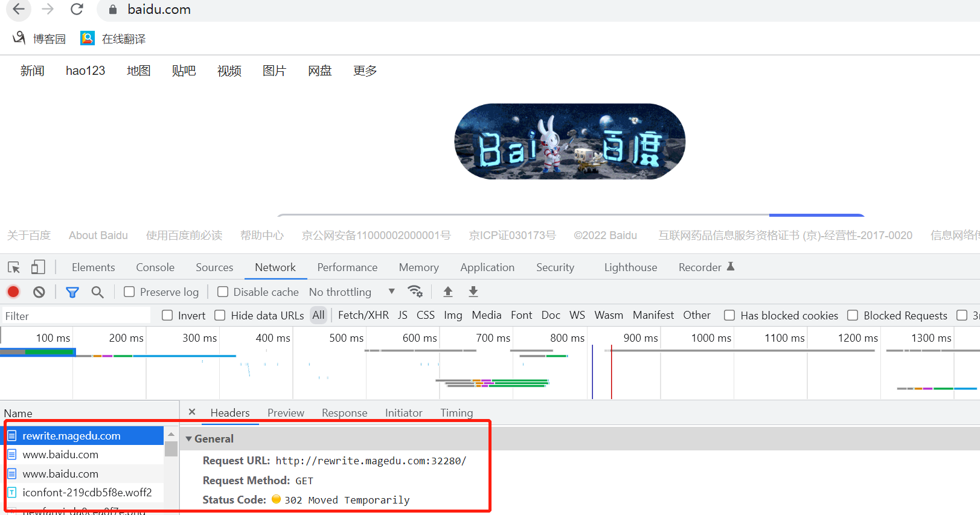Switch to the Elements panel

(x=93, y=267)
